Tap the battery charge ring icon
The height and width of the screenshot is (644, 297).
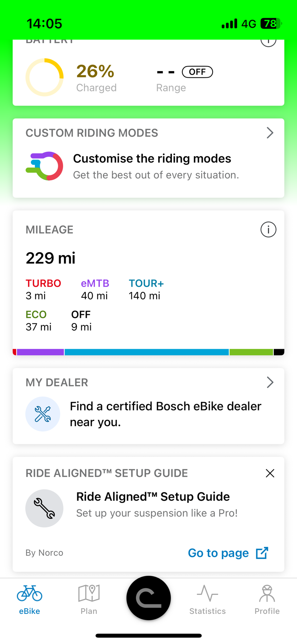(x=45, y=77)
